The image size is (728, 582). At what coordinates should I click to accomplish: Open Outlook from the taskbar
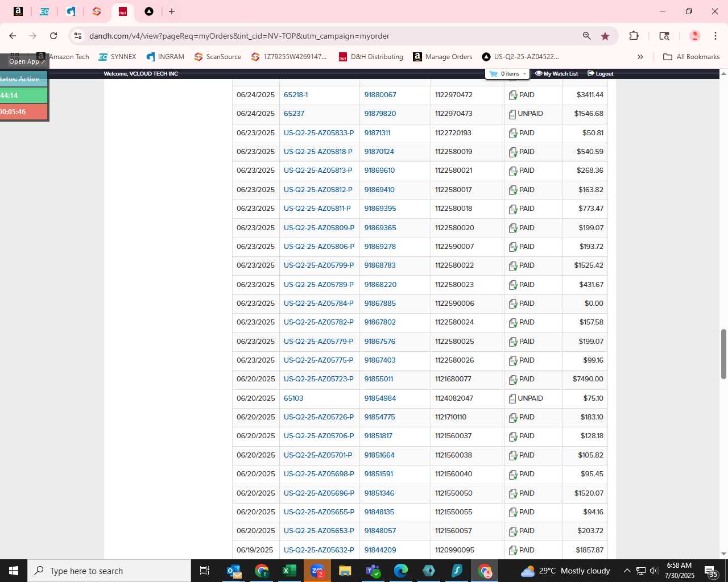[x=234, y=571]
